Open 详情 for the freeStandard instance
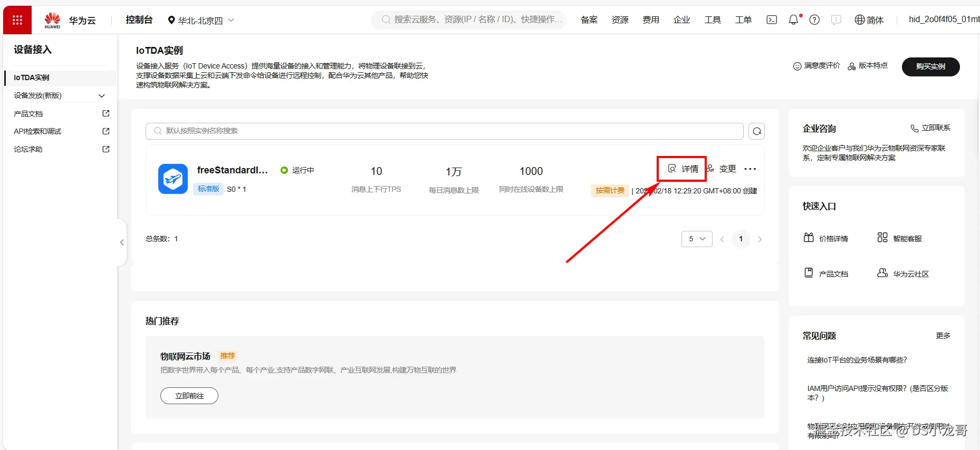The image size is (980, 450). pos(683,169)
